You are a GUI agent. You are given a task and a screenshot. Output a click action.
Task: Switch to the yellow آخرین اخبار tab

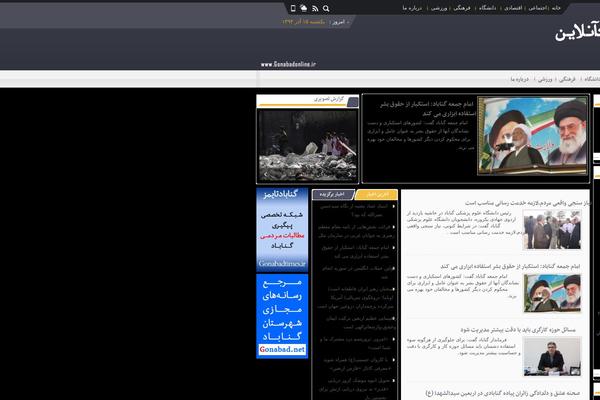pos(377,194)
